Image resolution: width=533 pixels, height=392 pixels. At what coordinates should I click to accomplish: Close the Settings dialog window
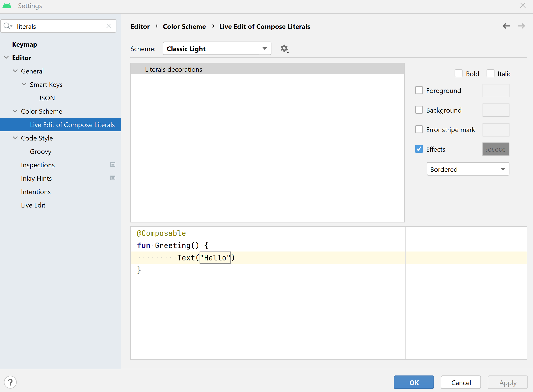[x=523, y=5]
